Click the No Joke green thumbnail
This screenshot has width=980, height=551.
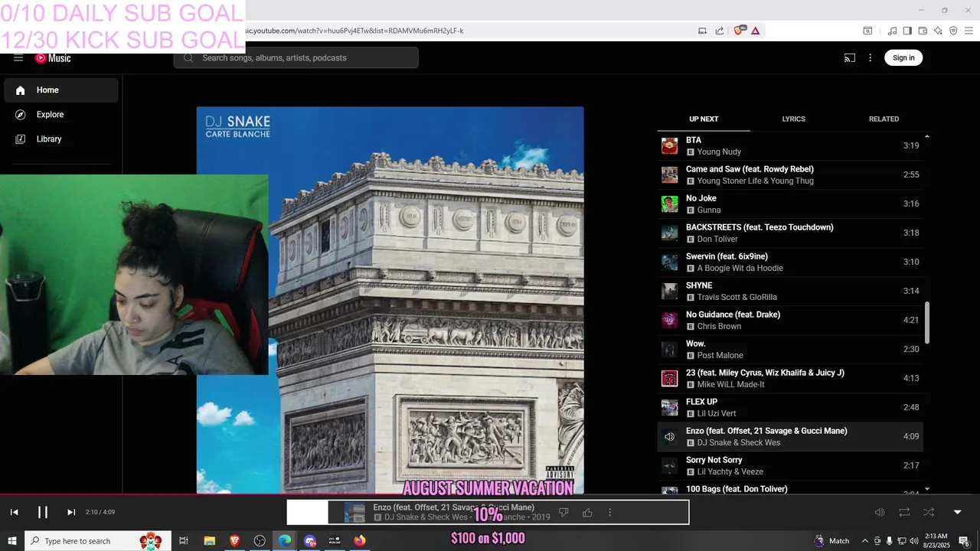(670, 204)
